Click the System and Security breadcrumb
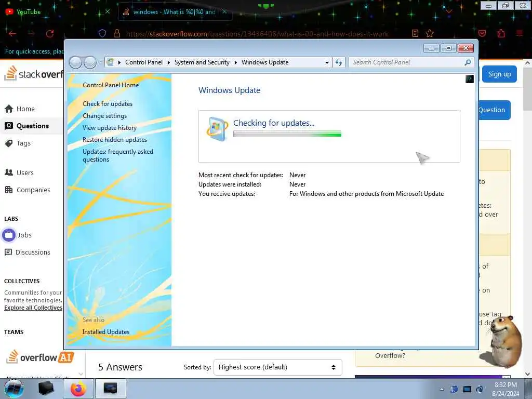The image size is (532, 399). (x=202, y=62)
